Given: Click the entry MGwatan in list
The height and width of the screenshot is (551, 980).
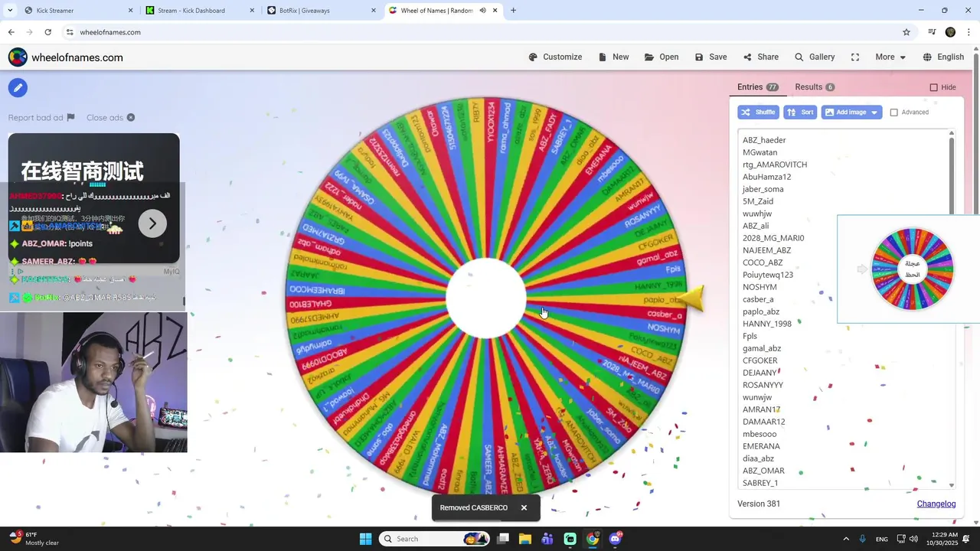Looking at the screenshot, I should pyautogui.click(x=759, y=152).
